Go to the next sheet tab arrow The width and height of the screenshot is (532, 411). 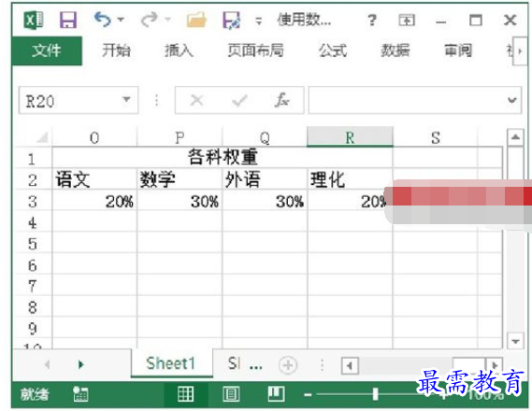[80, 364]
